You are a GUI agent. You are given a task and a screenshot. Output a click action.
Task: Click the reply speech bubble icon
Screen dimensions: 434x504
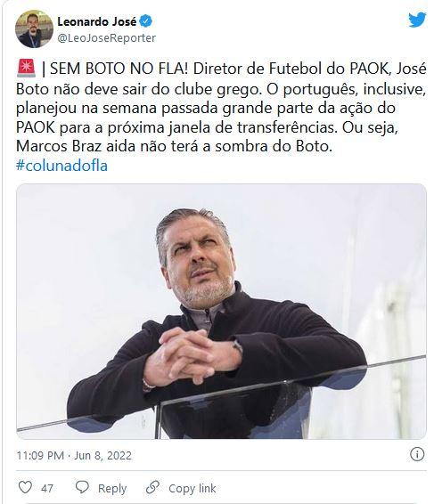82,488
